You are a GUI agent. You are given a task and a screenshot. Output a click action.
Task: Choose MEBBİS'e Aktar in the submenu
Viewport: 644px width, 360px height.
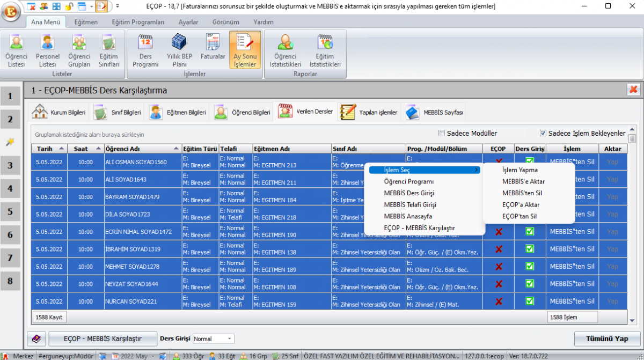(x=523, y=181)
